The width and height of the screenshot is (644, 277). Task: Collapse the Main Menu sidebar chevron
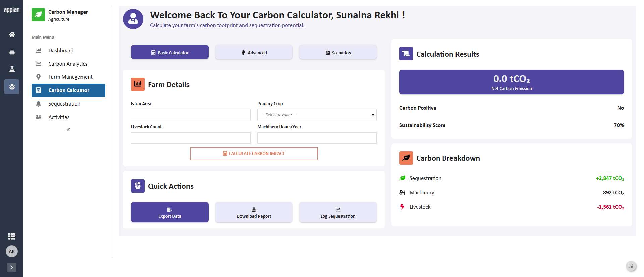point(68,130)
